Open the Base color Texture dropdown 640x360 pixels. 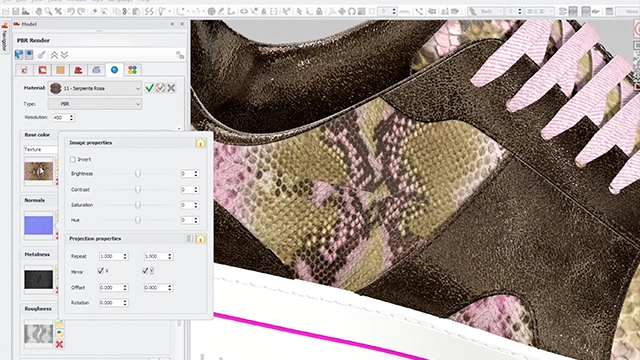click(x=40, y=149)
